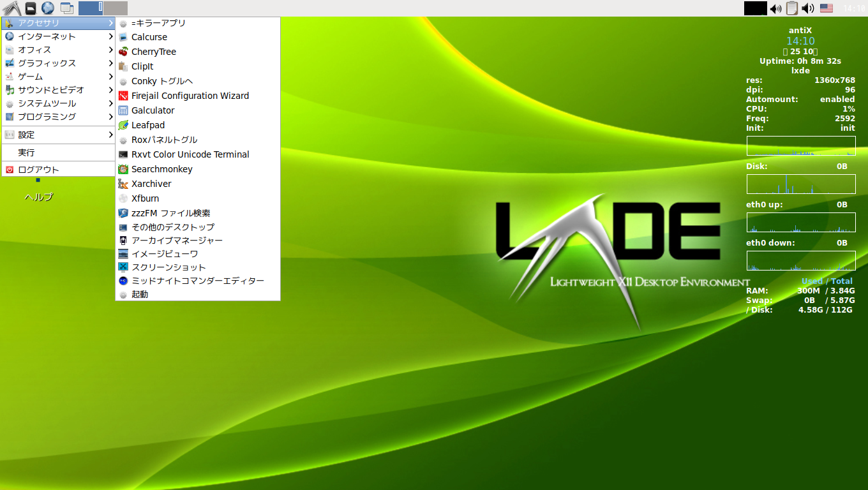This screenshot has width=868, height=490.
Task: Click the Rxvt Color Unicode Terminal icon
Action: (x=123, y=154)
